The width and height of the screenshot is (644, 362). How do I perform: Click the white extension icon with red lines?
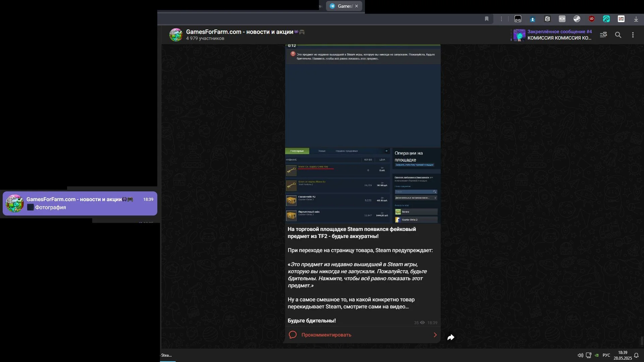(621, 19)
